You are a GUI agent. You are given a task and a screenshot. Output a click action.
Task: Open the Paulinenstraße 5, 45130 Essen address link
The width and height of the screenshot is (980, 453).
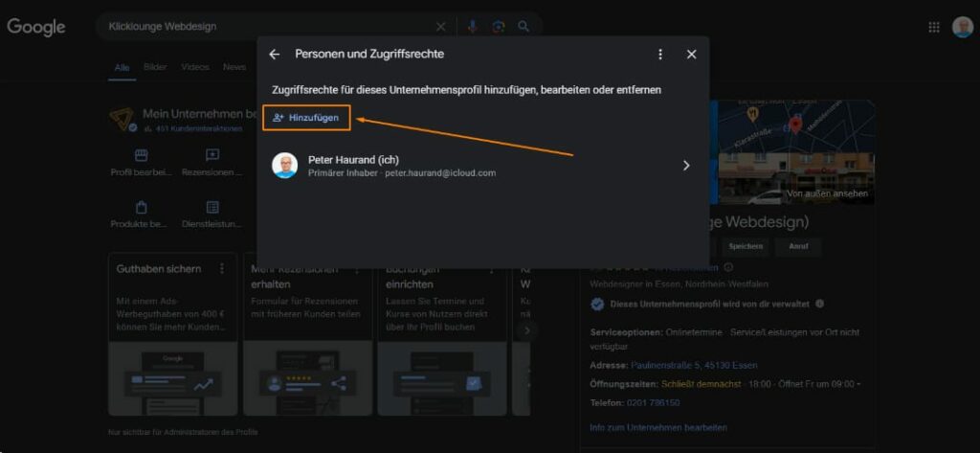pyautogui.click(x=694, y=365)
